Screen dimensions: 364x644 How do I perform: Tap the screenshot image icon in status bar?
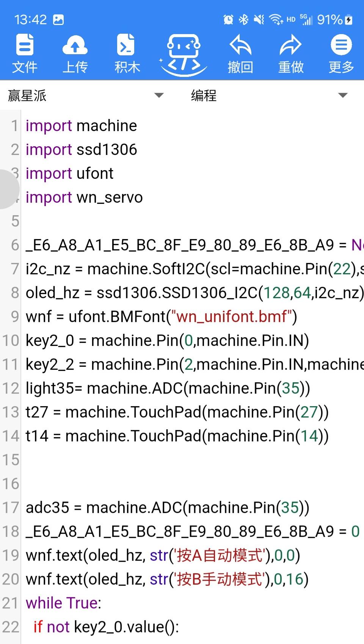coord(58,20)
